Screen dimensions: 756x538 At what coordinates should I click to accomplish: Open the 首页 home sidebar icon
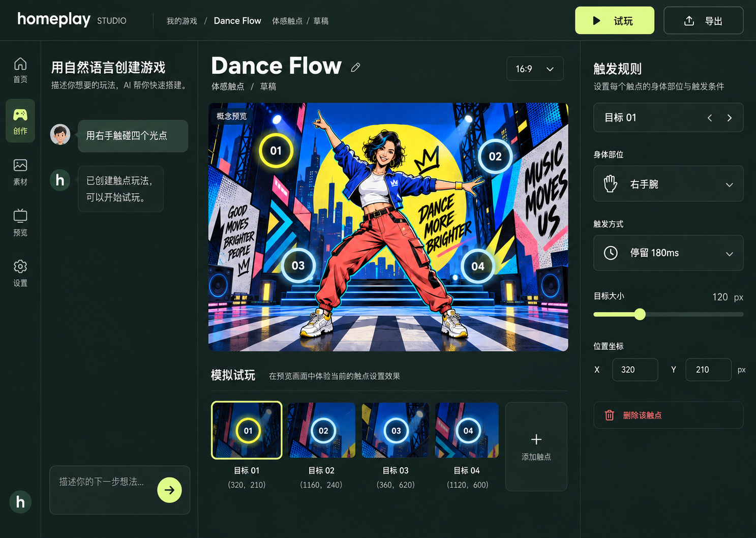[x=20, y=70]
